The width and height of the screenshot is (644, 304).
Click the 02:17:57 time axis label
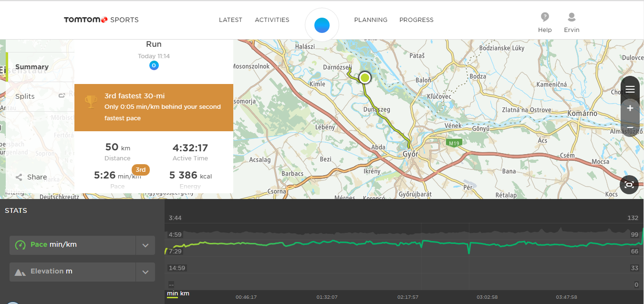coord(408,297)
